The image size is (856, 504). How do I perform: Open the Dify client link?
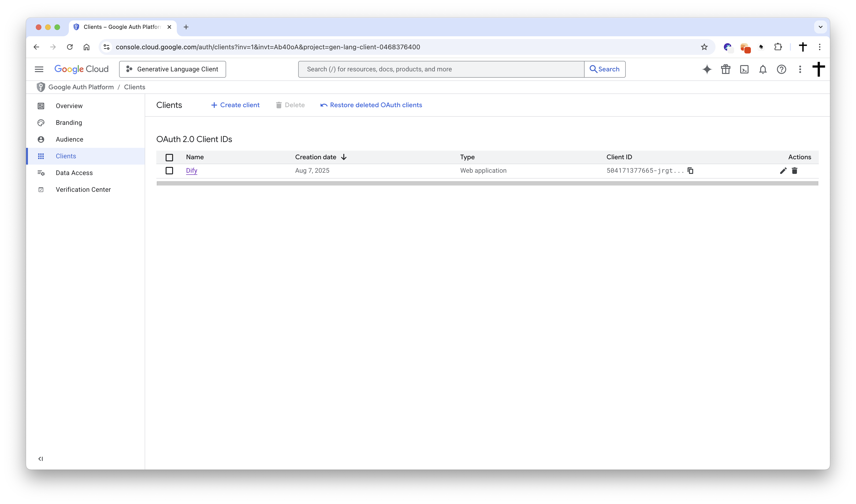point(191,170)
